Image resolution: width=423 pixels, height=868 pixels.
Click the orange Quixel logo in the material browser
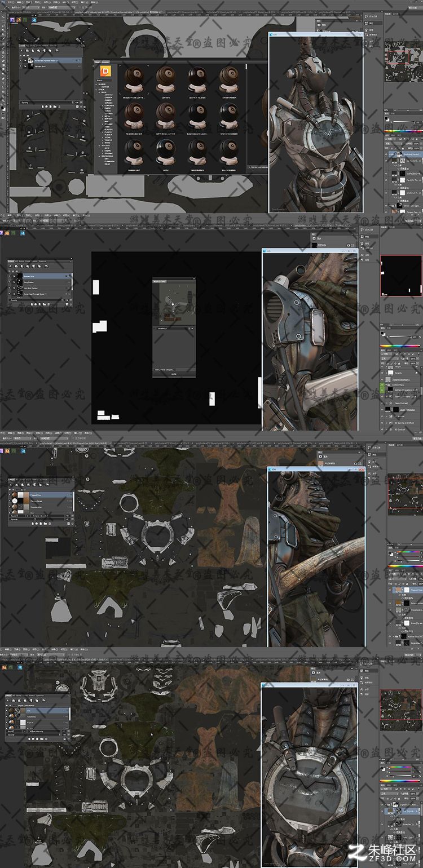click(105, 70)
